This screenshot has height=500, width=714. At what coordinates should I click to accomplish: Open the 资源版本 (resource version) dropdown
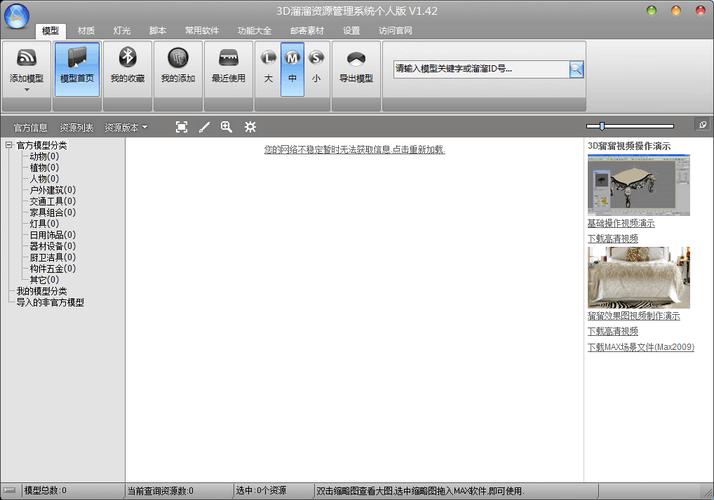point(126,128)
